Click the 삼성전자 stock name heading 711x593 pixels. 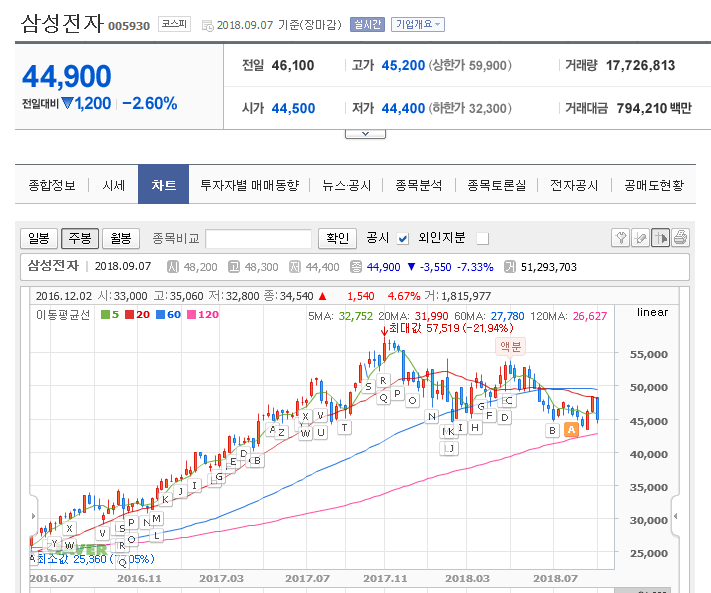pos(63,23)
